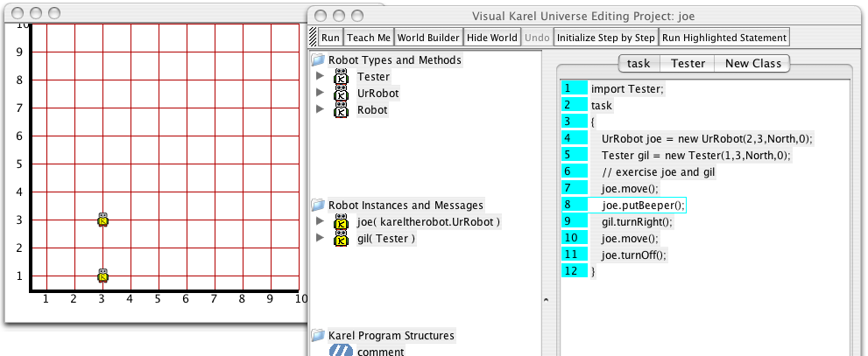Click the Robot Types and Methods folder icon
This screenshot has width=868, height=356.
coord(318,60)
